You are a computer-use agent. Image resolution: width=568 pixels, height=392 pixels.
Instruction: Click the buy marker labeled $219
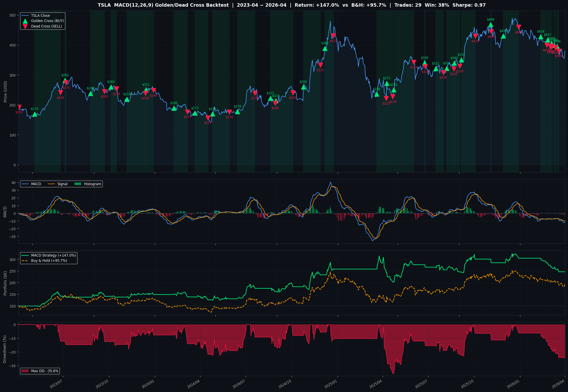pyautogui.click(x=127, y=99)
